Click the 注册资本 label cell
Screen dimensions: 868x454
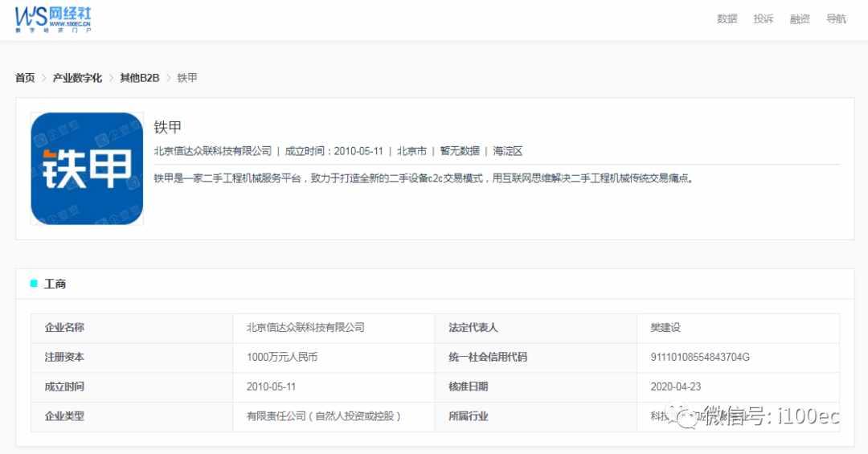[132, 358]
